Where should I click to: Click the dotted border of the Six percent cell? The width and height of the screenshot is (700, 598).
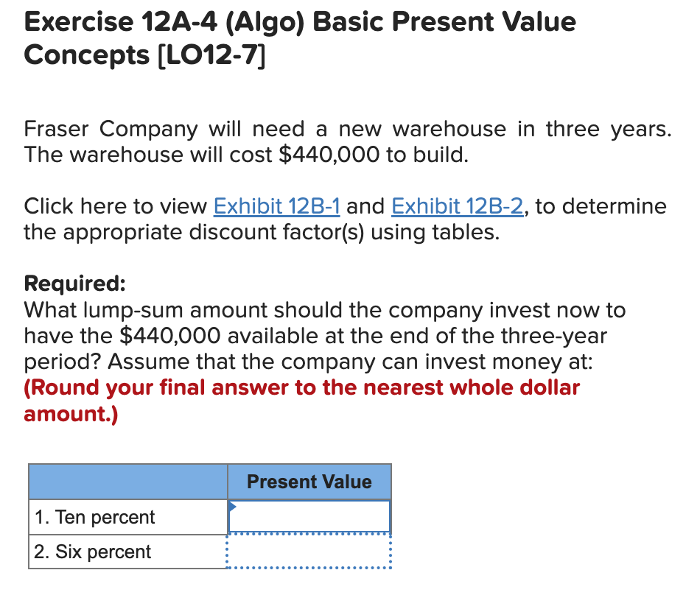coord(309,568)
